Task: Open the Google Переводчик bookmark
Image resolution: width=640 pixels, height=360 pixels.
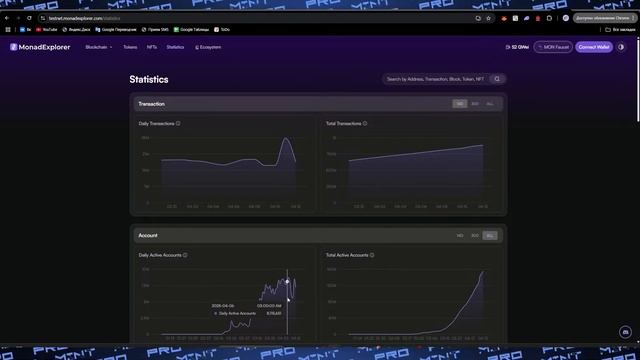Action: pos(116,29)
